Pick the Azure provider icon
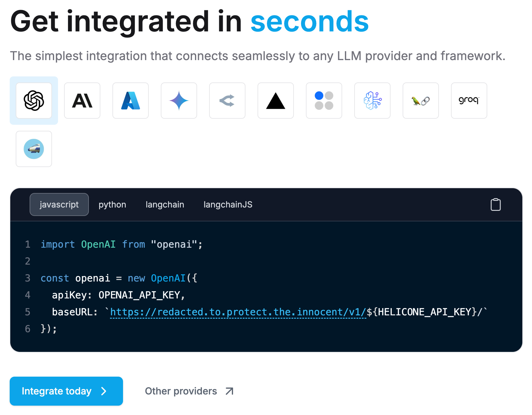The image size is (532, 415). [131, 101]
